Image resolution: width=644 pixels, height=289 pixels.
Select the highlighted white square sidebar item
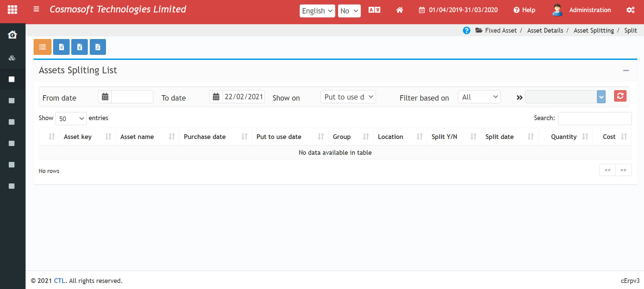[x=12, y=79]
